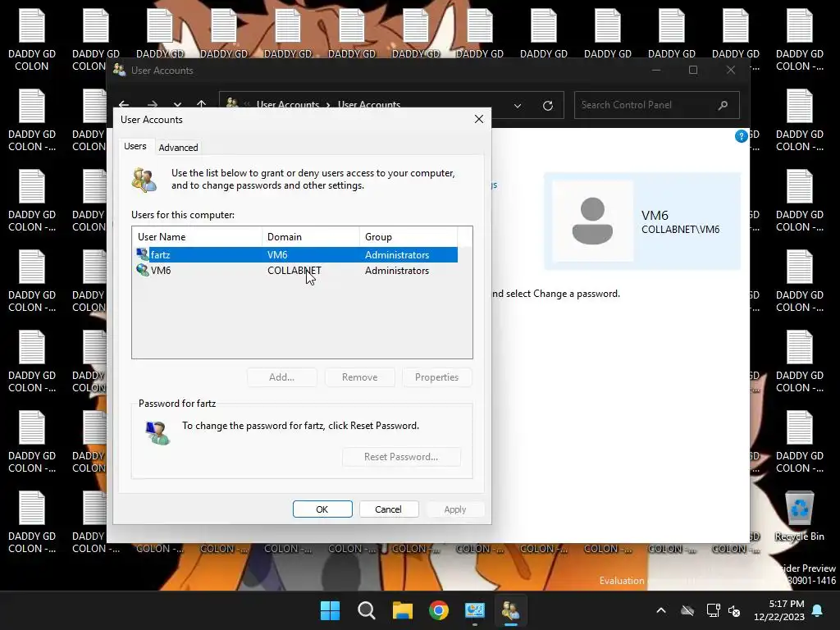The image size is (840, 630).
Task: Open the notification bell icon
Action: click(x=818, y=610)
